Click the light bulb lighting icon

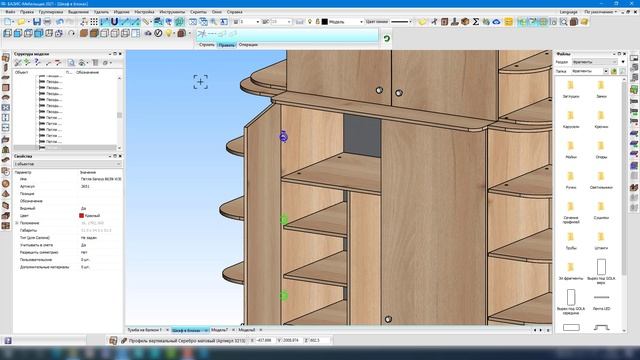169,33
